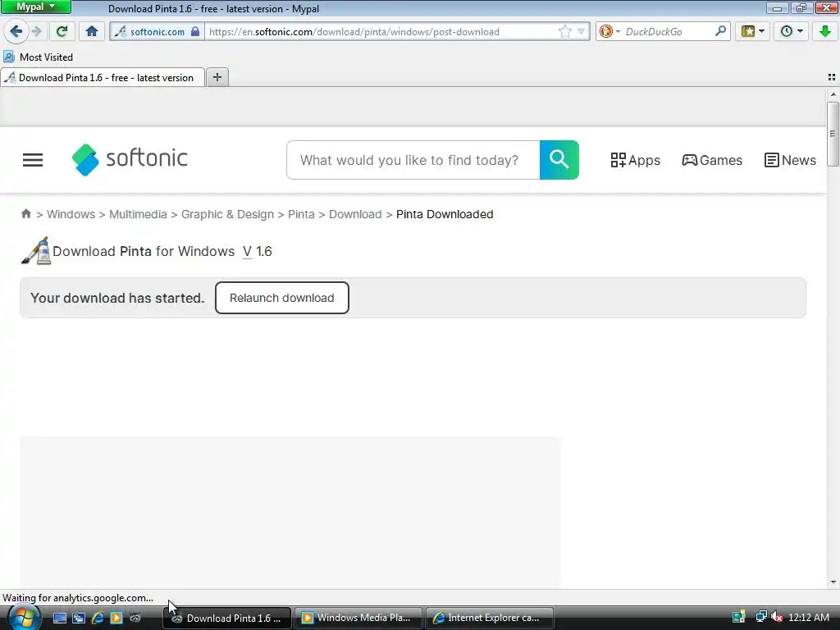Follow the Graphic & Design breadcrumb link
Viewport: 840px width, 630px height.
227,214
